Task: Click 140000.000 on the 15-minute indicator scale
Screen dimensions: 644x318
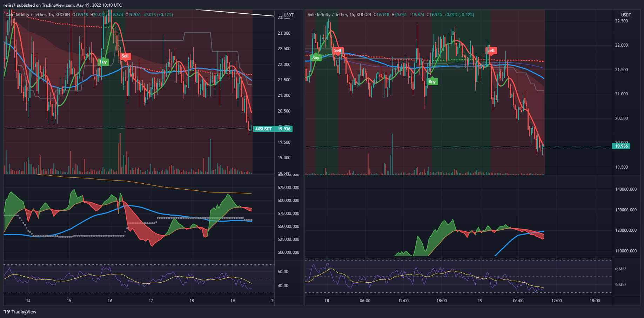Action: tap(626, 189)
